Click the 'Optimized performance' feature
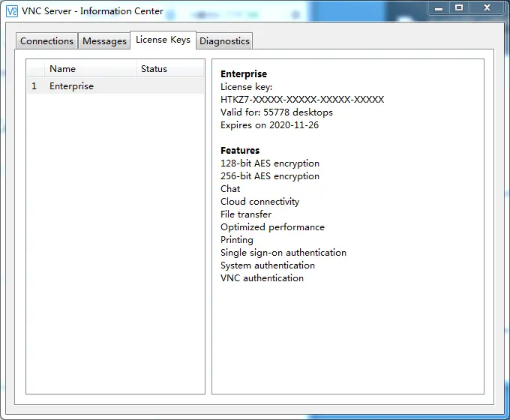Screen dimensions: 510x420 pos(272,227)
